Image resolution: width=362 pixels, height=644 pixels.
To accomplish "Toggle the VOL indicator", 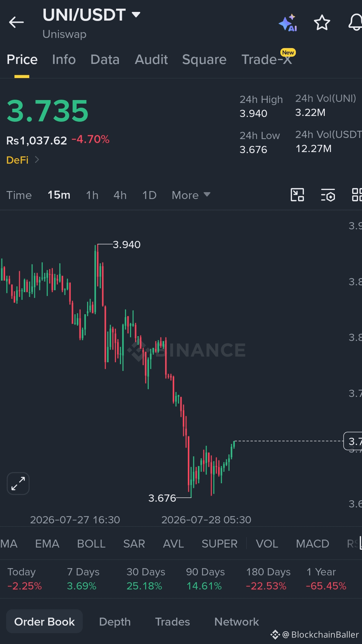I will (267, 544).
